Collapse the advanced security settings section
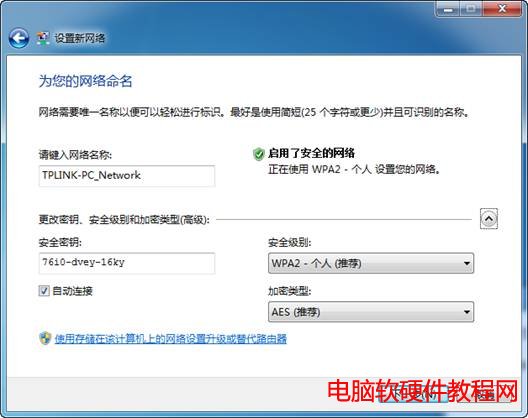The image size is (528, 418). coord(489,219)
